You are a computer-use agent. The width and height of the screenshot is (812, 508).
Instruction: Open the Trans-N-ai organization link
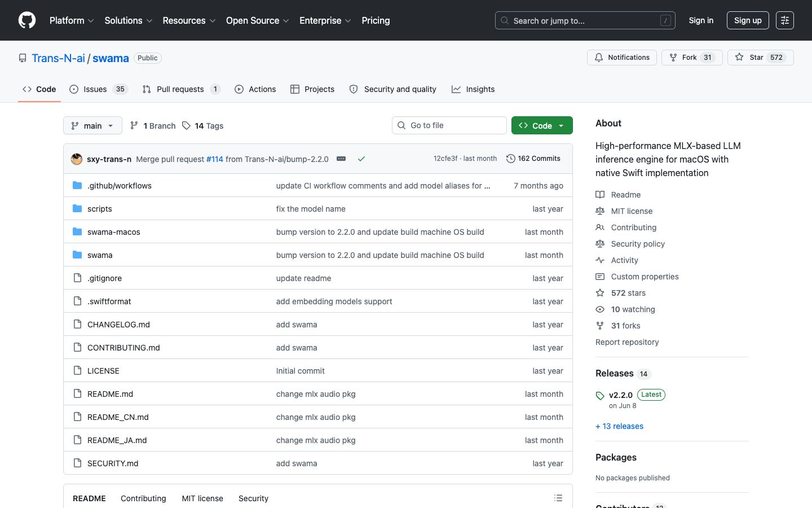point(59,58)
